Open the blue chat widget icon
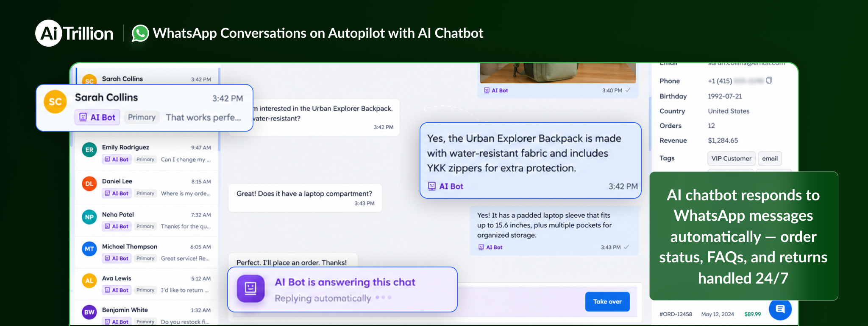 (x=780, y=309)
